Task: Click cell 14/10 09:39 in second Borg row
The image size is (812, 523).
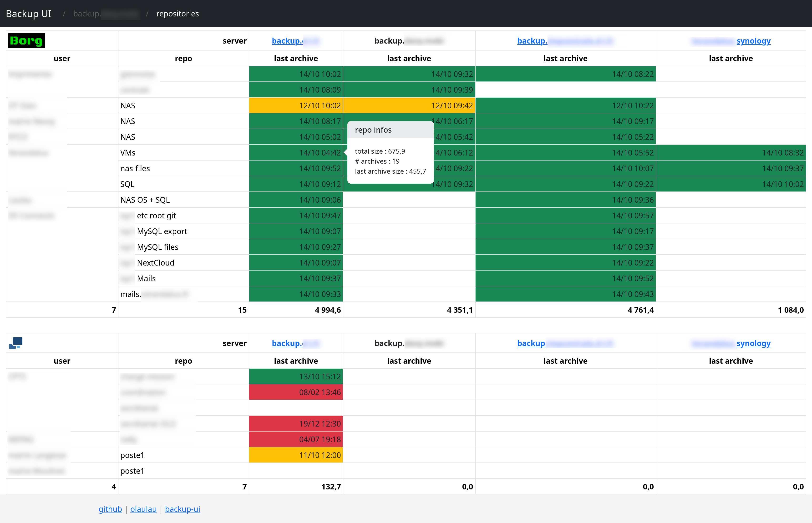Action: click(x=409, y=90)
